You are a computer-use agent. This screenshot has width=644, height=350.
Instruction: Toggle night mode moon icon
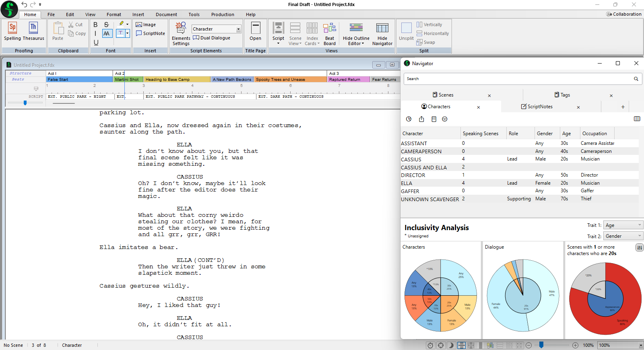tap(451, 345)
